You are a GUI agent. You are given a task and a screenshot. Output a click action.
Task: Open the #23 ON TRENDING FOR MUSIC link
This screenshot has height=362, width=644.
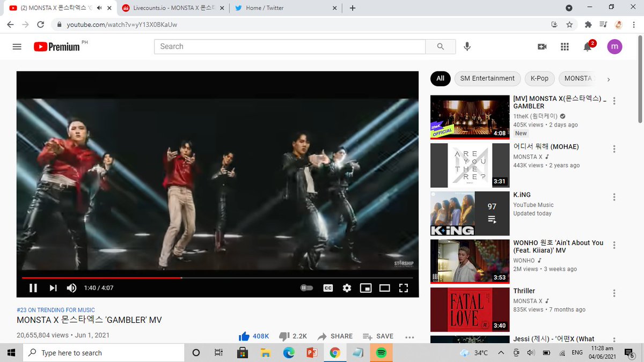click(56, 310)
